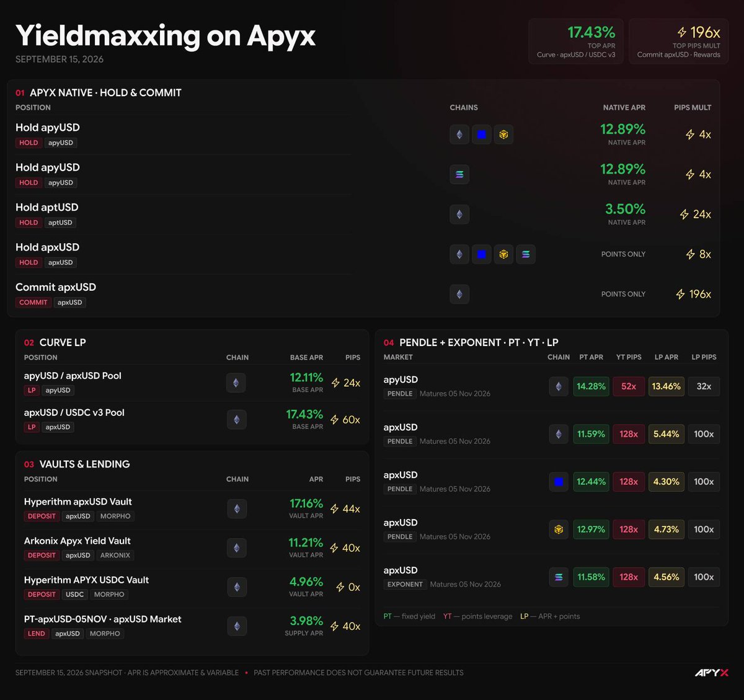Click the HOLD tag under Hold aptUSD
Screen dimensions: 744x700
click(29, 223)
